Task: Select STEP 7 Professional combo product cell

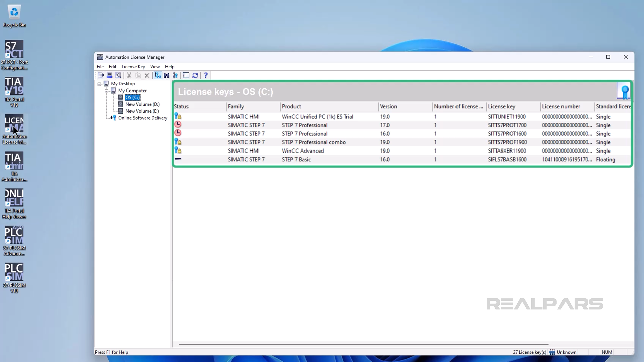Action: (314, 142)
